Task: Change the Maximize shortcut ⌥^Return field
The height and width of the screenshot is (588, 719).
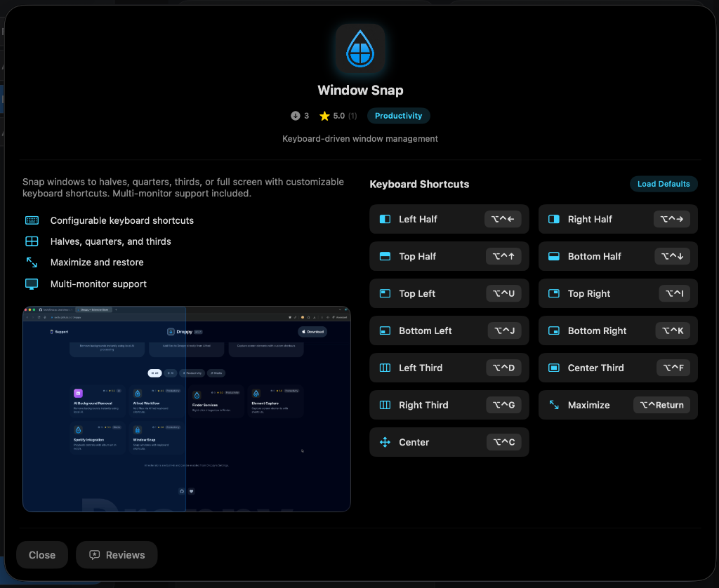Action: [x=661, y=405]
